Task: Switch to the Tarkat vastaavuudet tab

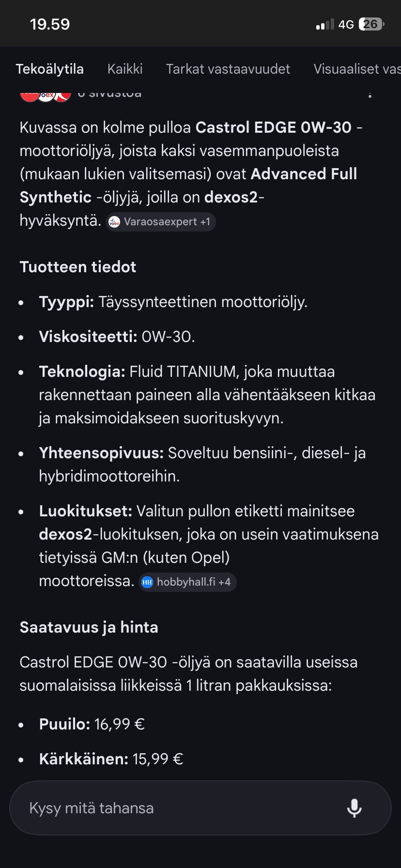Action: pyautogui.click(x=228, y=69)
